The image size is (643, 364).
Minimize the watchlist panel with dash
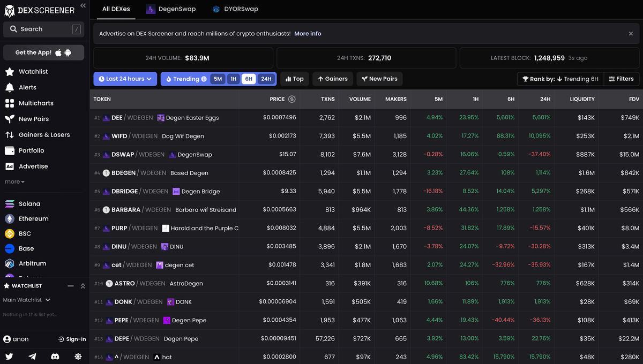[71, 286]
